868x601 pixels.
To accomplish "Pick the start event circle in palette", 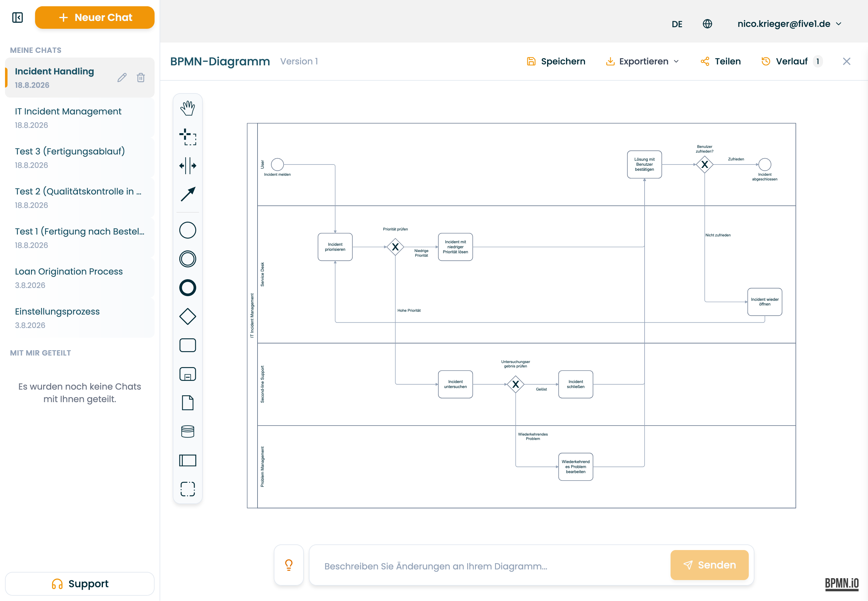I will coord(188,230).
